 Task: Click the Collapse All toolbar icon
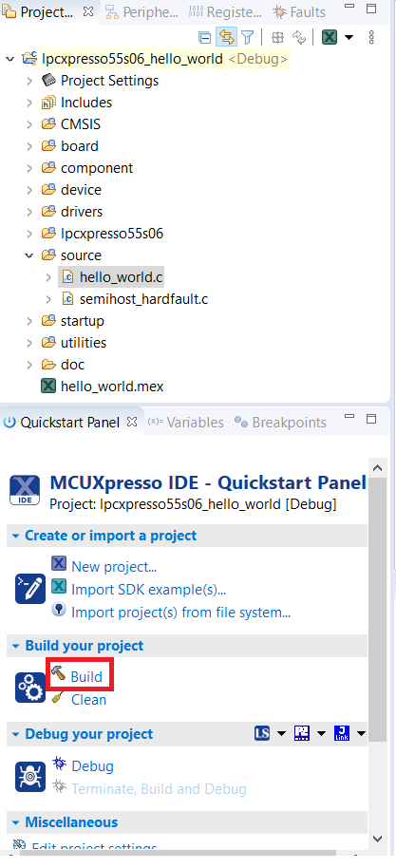[x=205, y=37]
